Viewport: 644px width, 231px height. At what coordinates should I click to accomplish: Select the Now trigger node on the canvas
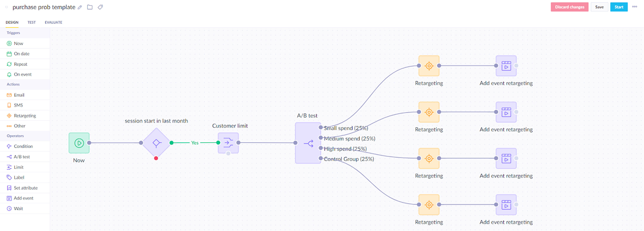(79, 143)
